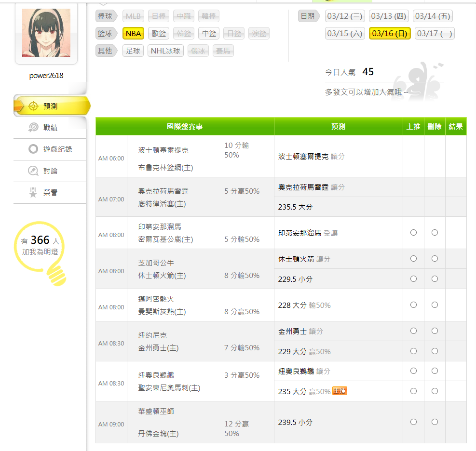Open the 榮譽 medal icon
This screenshot has height=451, width=476.
pyautogui.click(x=33, y=192)
